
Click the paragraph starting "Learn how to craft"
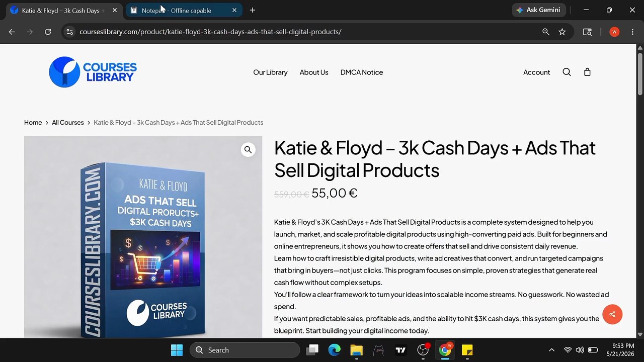(439, 270)
